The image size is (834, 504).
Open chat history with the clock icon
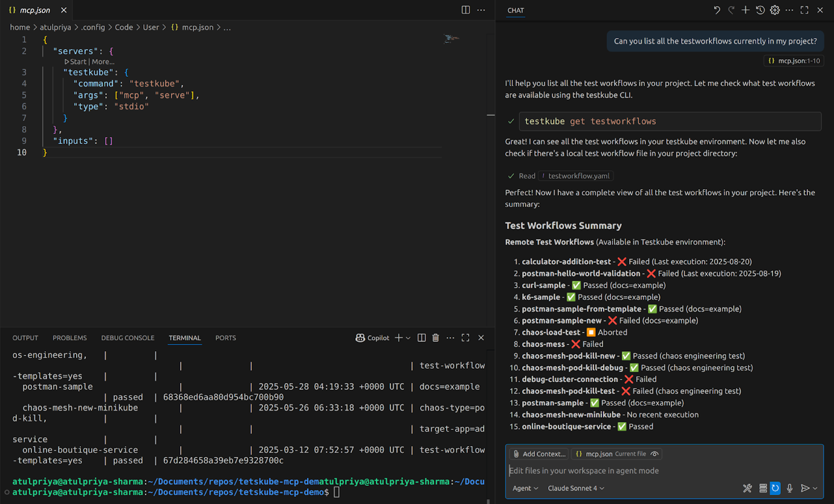760,10
